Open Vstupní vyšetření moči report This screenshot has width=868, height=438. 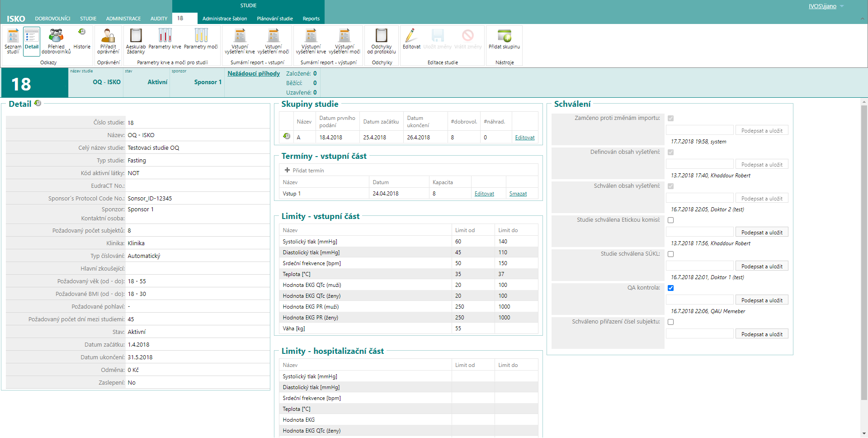273,41
